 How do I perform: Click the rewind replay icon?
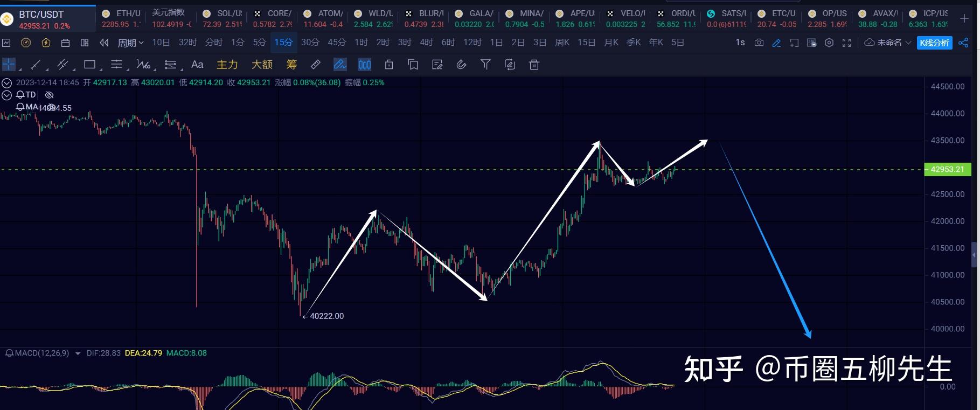click(105, 43)
